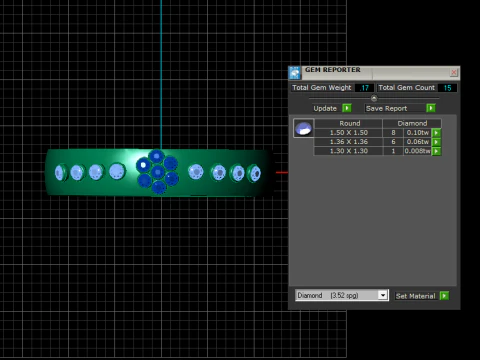The height and width of the screenshot is (360, 480).
Task: Select the leftmost light blue gem on band
Action: coord(60,173)
